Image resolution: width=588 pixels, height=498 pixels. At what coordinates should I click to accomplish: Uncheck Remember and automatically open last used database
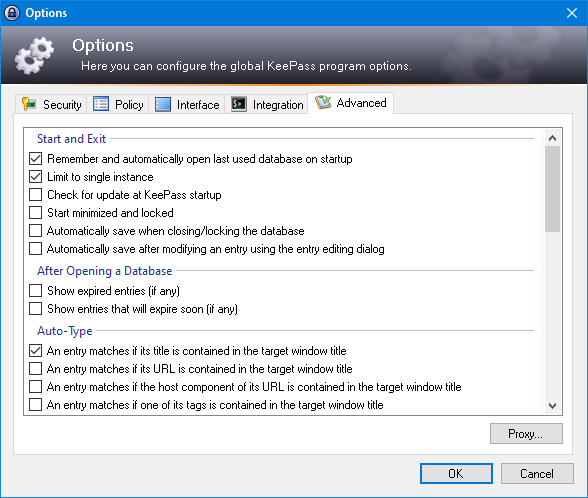pyautogui.click(x=36, y=159)
